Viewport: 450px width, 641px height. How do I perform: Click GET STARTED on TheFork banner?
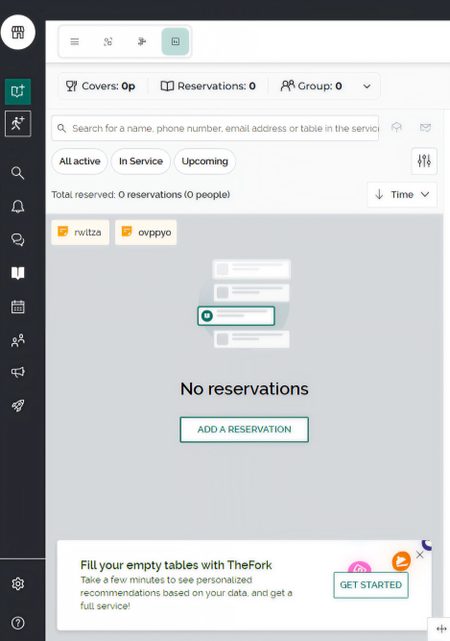tap(371, 585)
